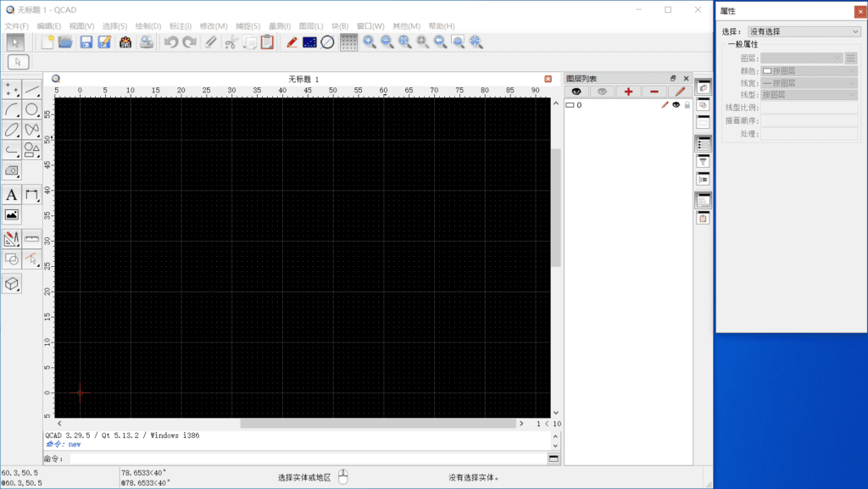Create a new drawing with New icon
The image size is (868, 489).
[x=47, y=42]
